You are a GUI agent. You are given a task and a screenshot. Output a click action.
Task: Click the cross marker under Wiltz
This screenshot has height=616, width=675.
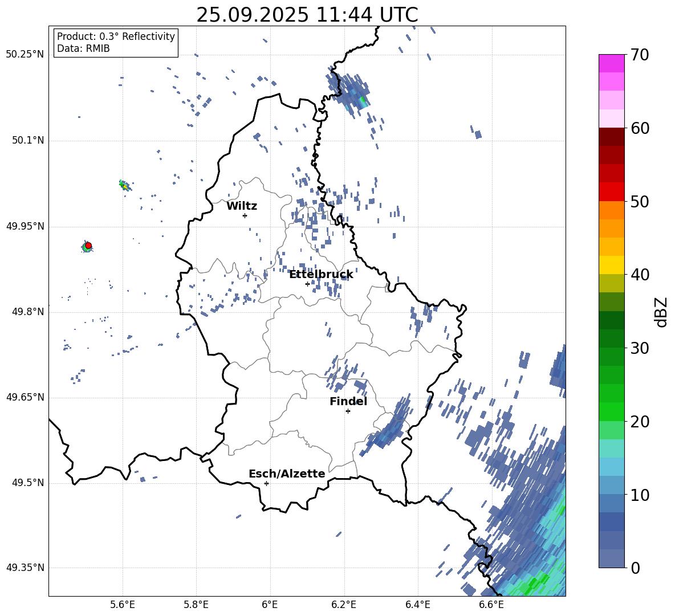(245, 215)
